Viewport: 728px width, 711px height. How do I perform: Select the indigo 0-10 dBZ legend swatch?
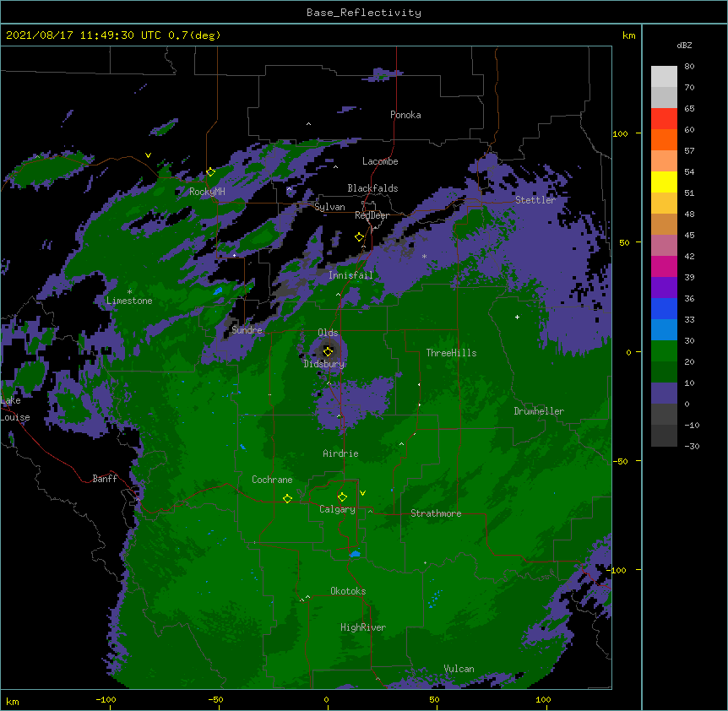tap(664, 393)
